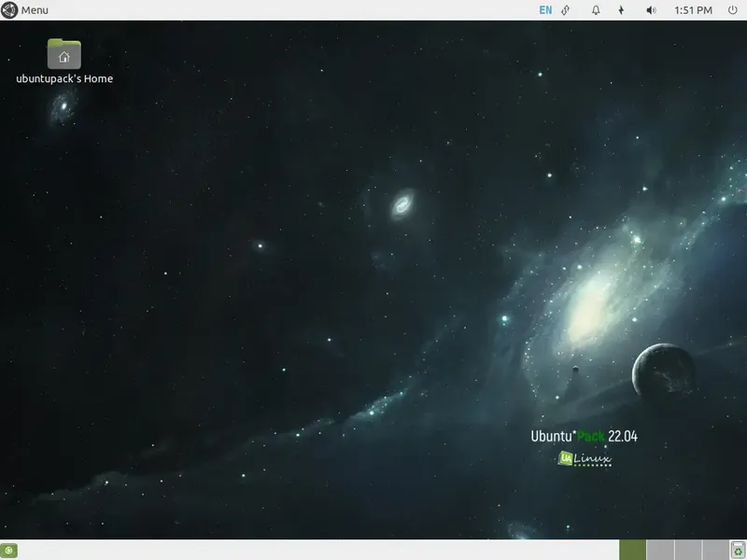
Task: Open the power button menu
Action: pyautogui.click(x=733, y=10)
